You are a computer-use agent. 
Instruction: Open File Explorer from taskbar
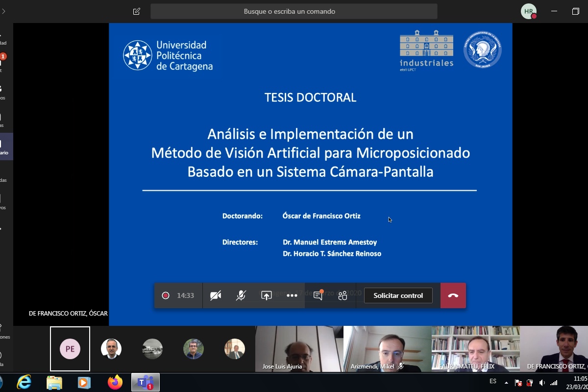[x=54, y=382]
